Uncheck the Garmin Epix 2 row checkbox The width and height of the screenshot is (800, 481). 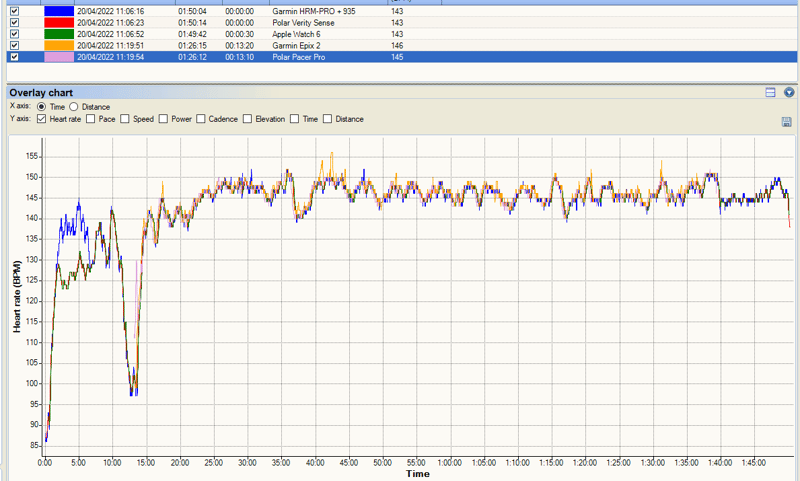[15, 45]
